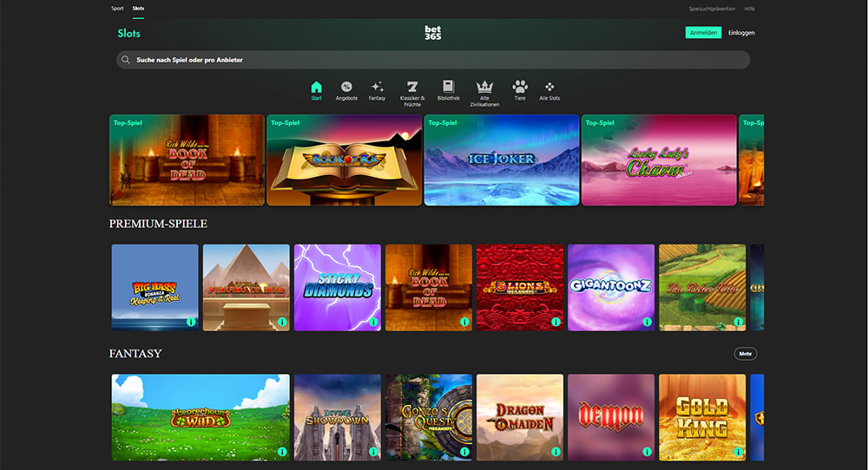868x470 pixels.
Task: Launch Gonzo's Quest Megaways game
Action: click(x=429, y=417)
